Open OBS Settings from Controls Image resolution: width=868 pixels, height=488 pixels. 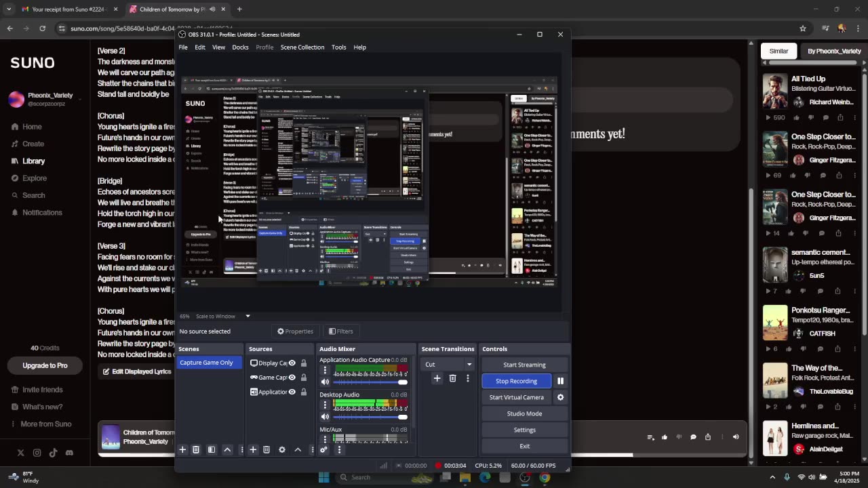point(524,430)
